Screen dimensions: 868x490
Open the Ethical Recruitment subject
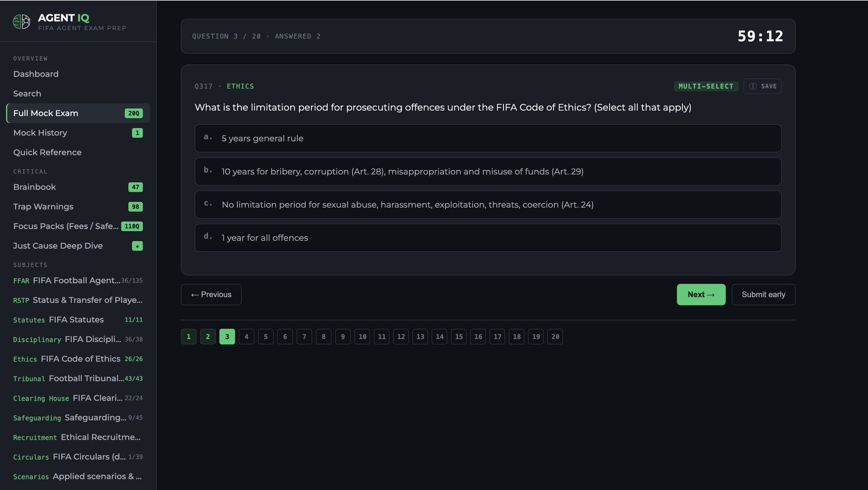click(78, 437)
